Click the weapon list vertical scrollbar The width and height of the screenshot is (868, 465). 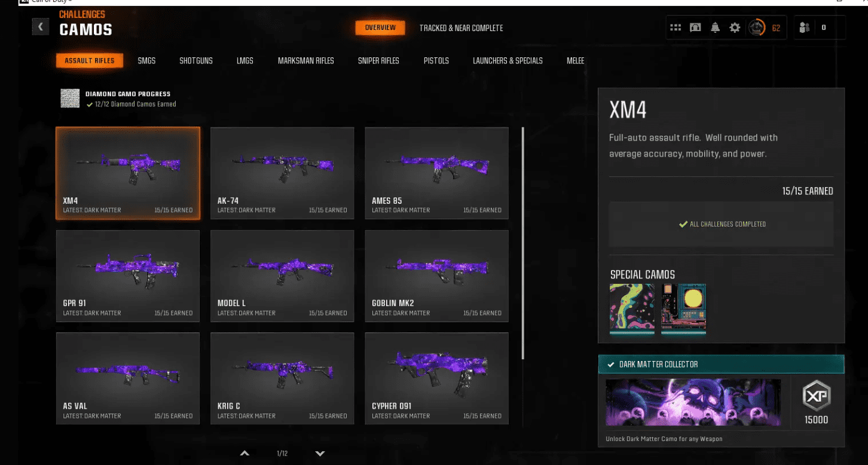pos(523,239)
